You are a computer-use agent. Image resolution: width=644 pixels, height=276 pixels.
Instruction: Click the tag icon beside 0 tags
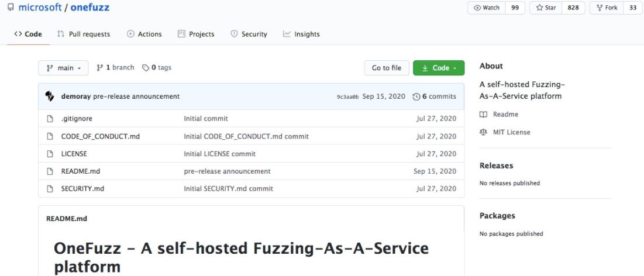pyautogui.click(x=146, y=68)
